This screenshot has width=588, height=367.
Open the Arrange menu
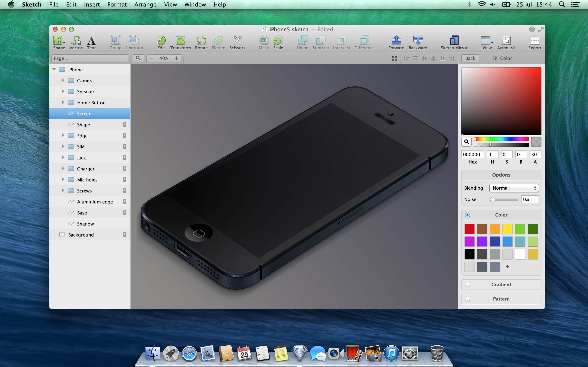point(145,4)
